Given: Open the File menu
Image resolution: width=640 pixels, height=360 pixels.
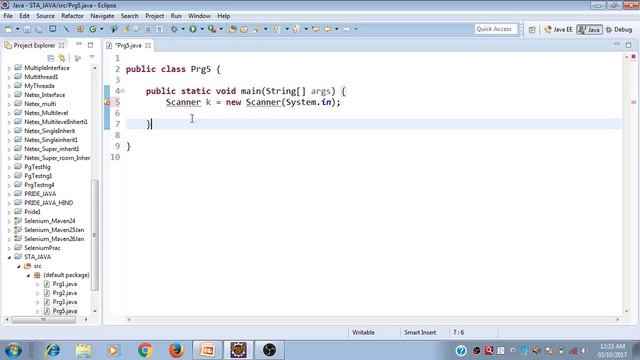Looking at the screenshot, I should [8, 16].
